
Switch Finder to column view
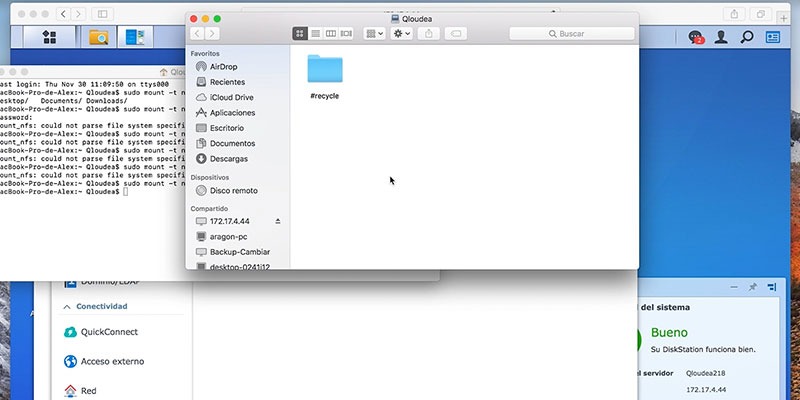point(331,34)
